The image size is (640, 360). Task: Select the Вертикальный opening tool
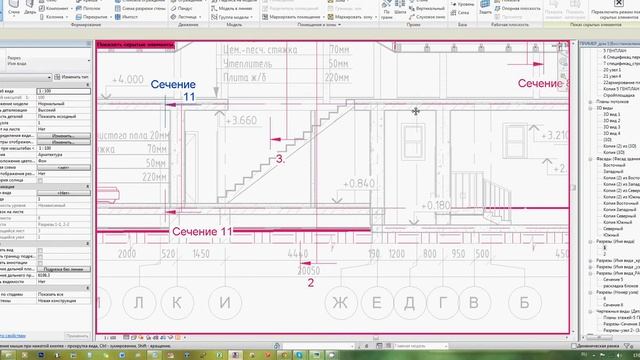coord(427,8)
